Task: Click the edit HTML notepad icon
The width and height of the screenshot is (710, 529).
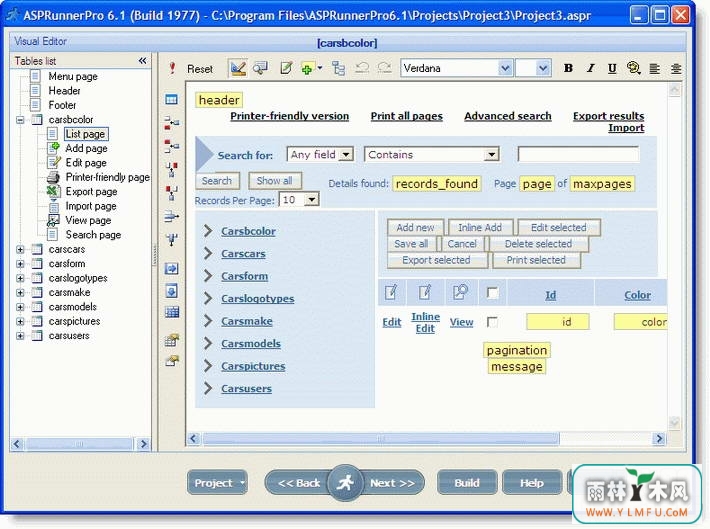Action: pos(286,68)
